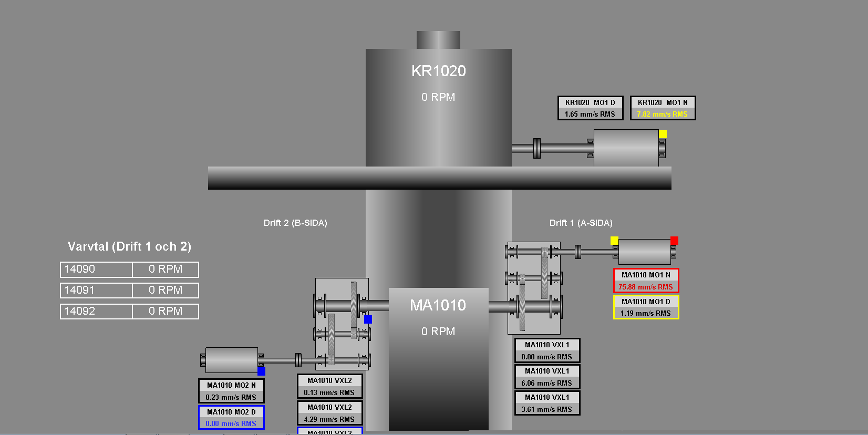
Task: Select MA1010 VXL2 box showing 0.13 mm/s
Action: pos(329,386)
